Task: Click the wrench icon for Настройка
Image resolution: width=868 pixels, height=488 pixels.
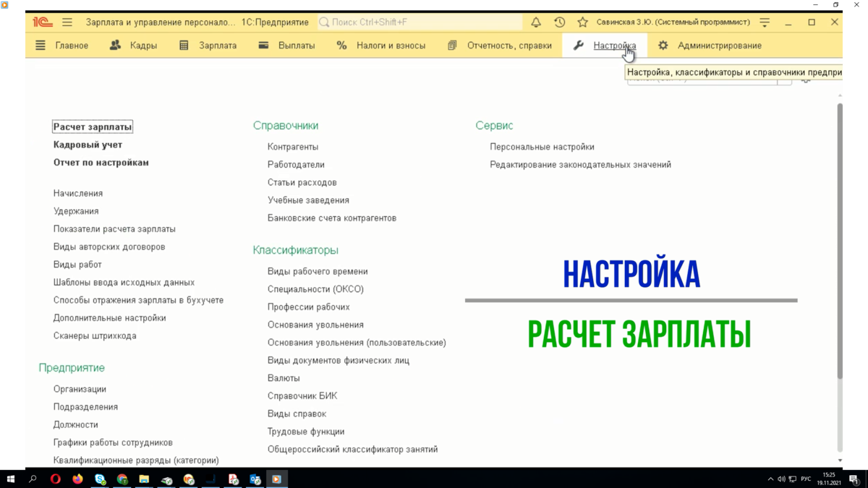Action: coord(579,45)
